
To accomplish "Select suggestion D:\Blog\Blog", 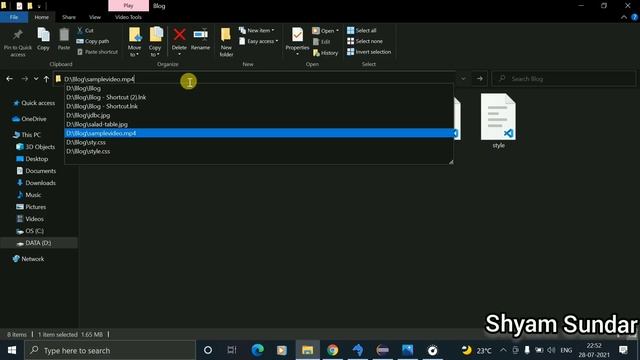I will (259, 88).
